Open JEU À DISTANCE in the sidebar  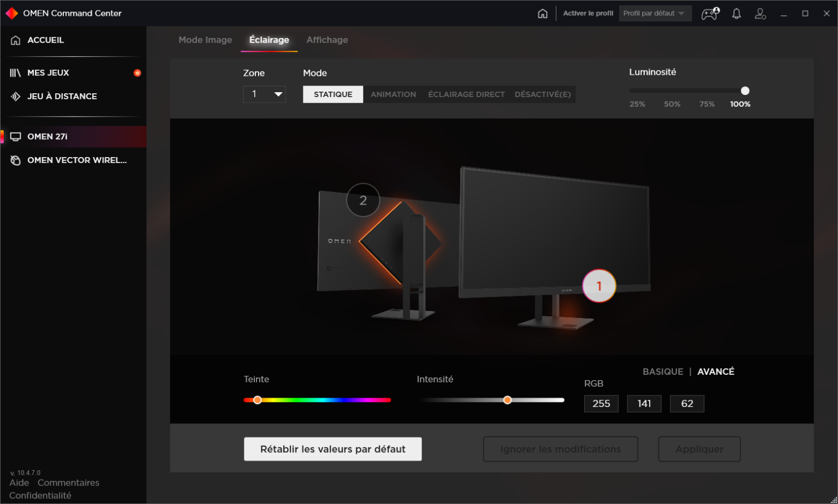pos(73,97)
